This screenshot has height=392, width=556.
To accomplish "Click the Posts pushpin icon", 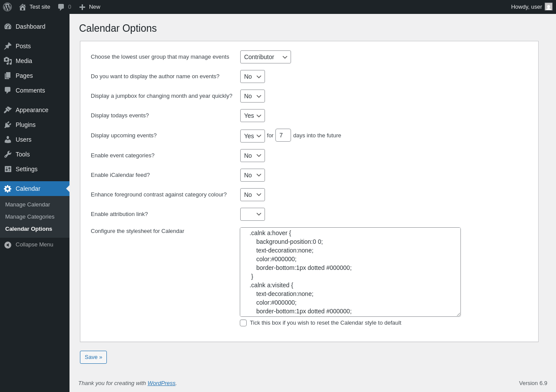I will tap(8, 46).
